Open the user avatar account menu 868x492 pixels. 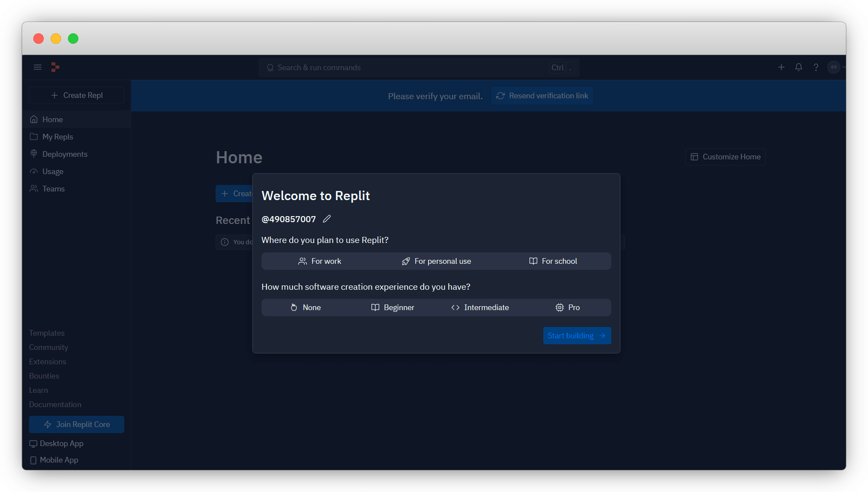(834, 67)
